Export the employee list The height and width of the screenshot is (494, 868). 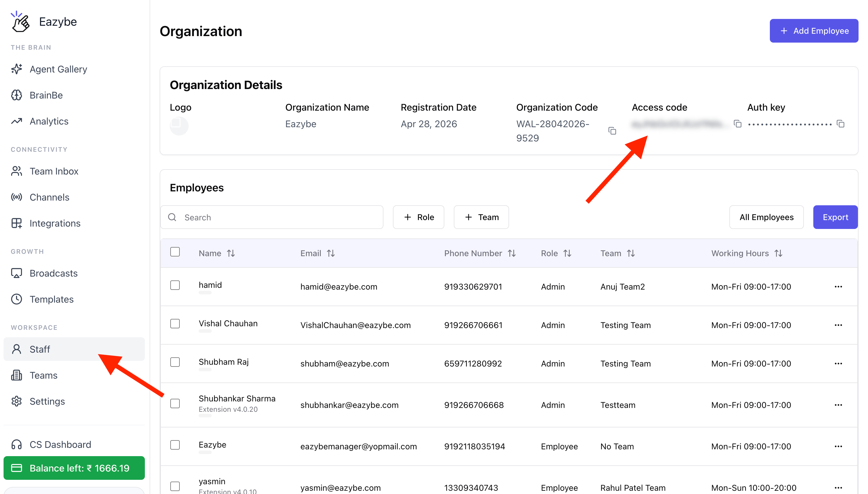point(835,217)
